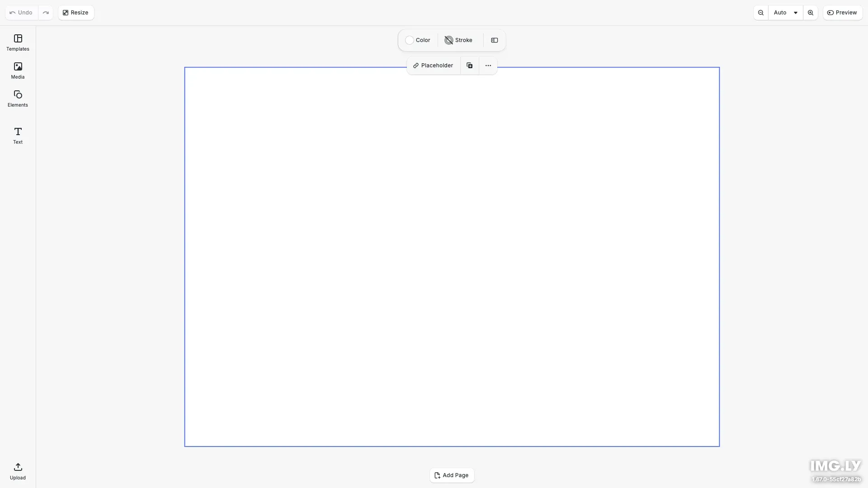868x488 pixels.
Task: Enable Preview mode
Action: click(843, 12)
